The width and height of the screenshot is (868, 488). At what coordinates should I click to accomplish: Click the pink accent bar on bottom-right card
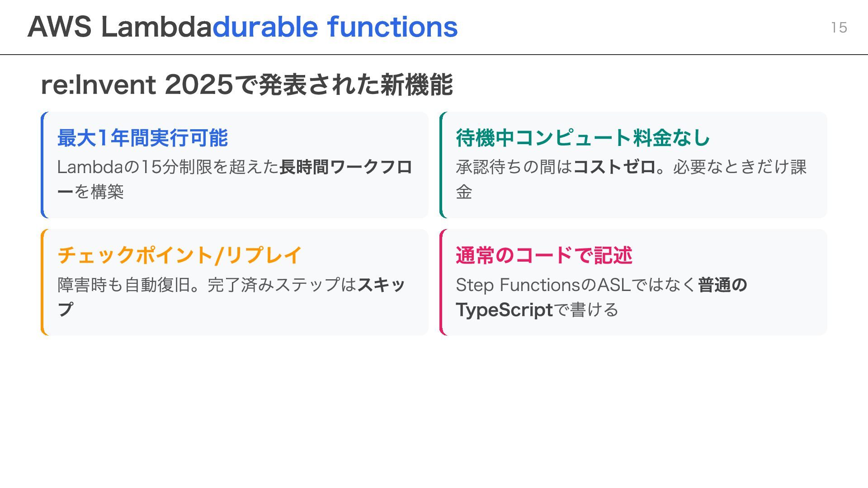[441, 282]
